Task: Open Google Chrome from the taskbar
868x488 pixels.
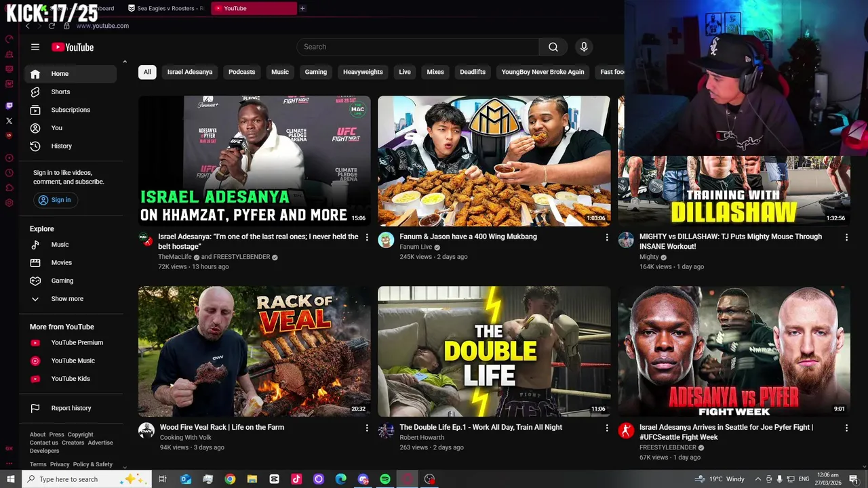Action: (x=230, y=479)
